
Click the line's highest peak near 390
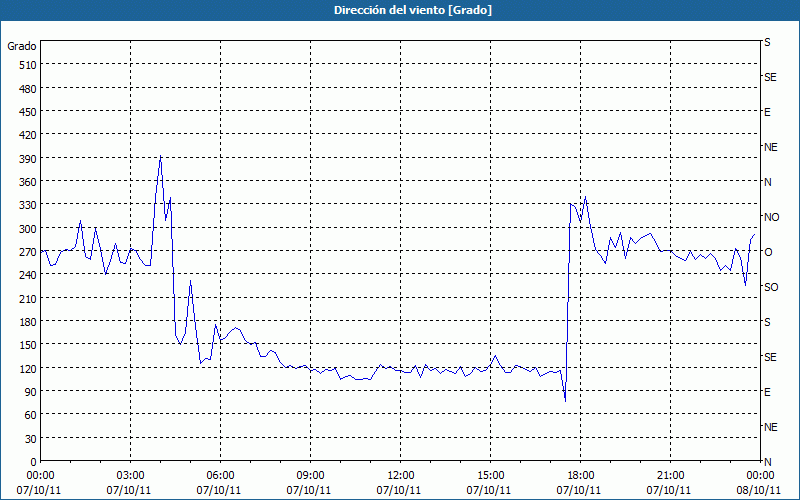(x=160, y=156)
